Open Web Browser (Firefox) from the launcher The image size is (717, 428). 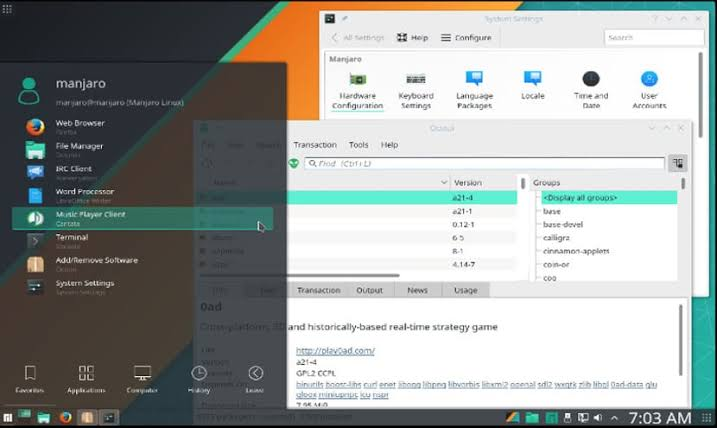coord(143,127)
